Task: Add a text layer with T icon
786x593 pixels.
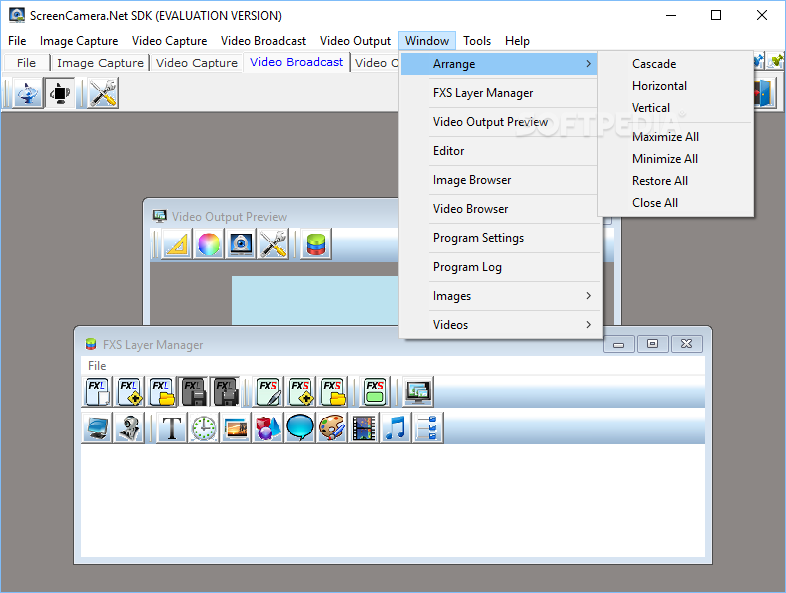Action: click(x=172, y=428)
